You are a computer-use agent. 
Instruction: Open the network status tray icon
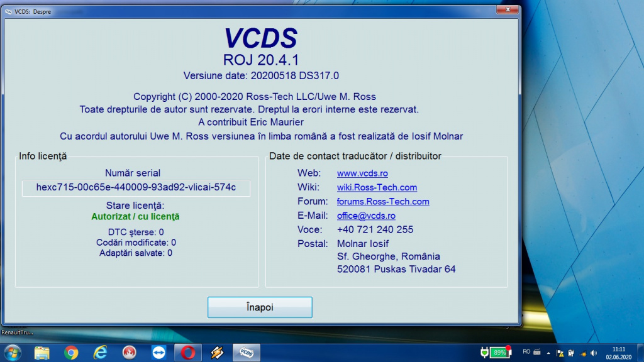coord(582,353)
